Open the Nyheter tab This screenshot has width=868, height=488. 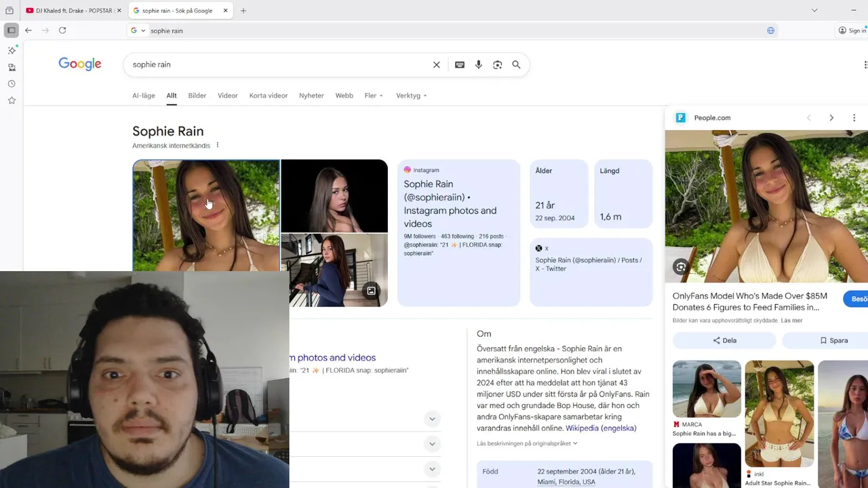click(x=311, y=96)
